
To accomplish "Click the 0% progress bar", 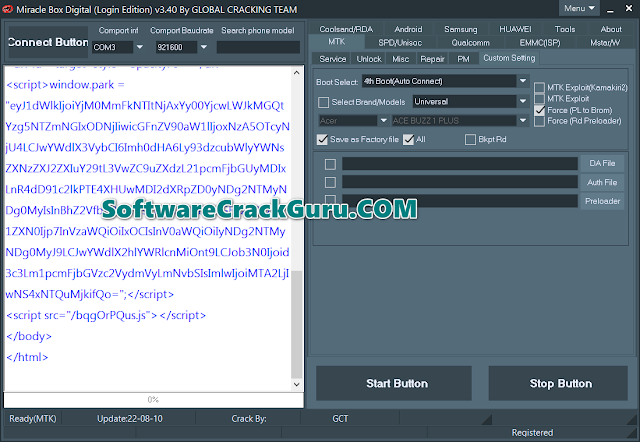I will [153, 400].
